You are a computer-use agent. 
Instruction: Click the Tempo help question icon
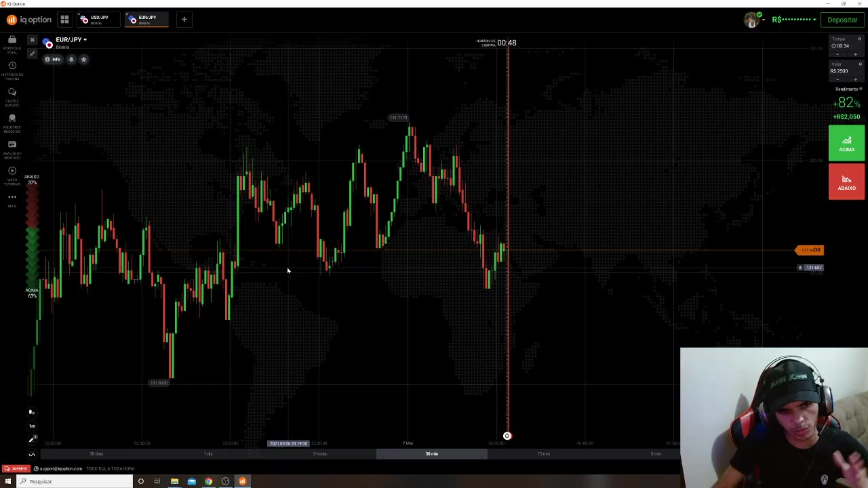[860, 39]
